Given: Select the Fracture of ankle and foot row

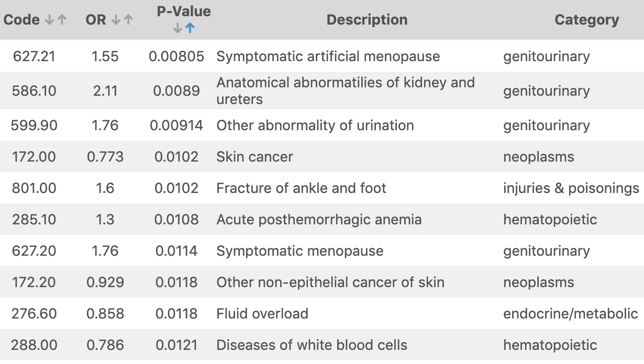Looking at the screenshot, I should click(301, 188).
